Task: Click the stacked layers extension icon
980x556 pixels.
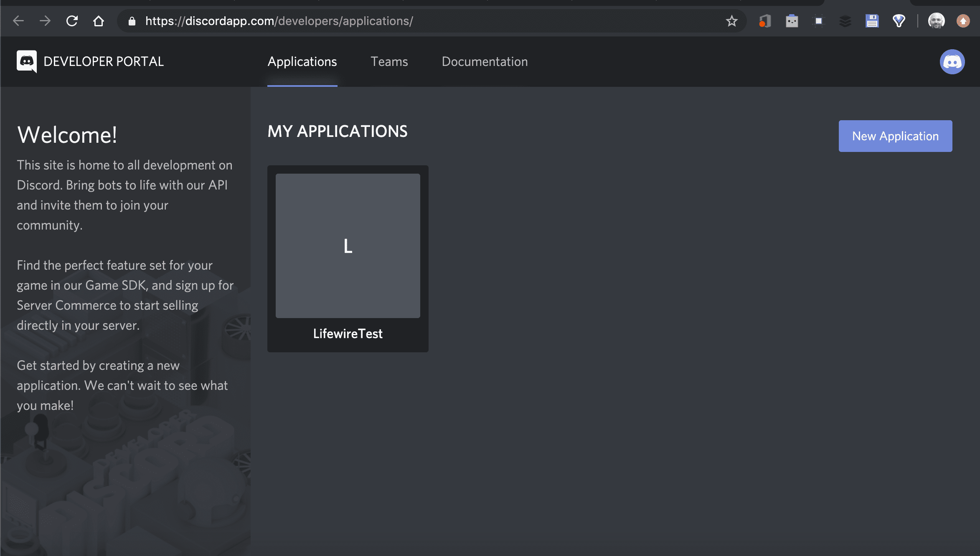Action: tap(845, 21)
